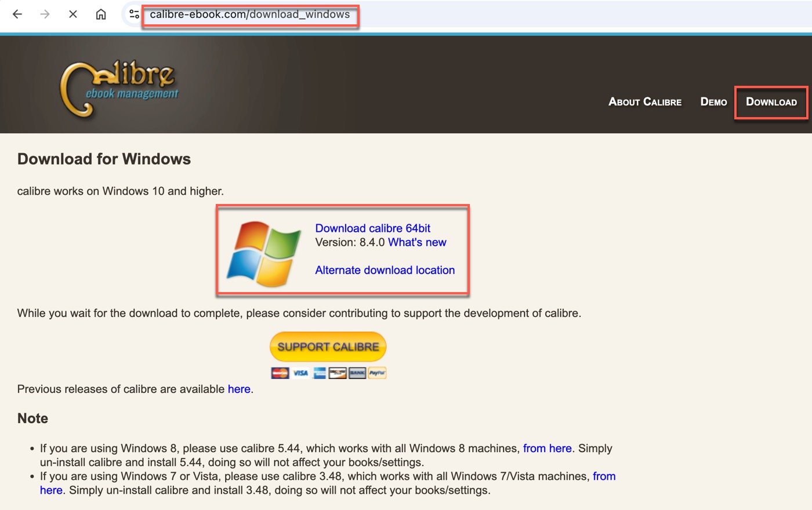This screenshot has height=510, width=812.
Task: Click the Windows logo download image
Action: [x=264, y=253]
